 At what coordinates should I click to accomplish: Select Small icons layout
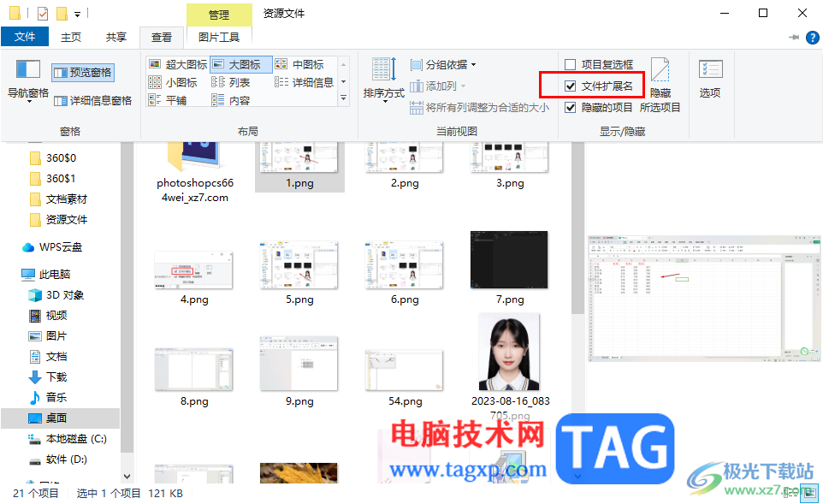[173, 82]
